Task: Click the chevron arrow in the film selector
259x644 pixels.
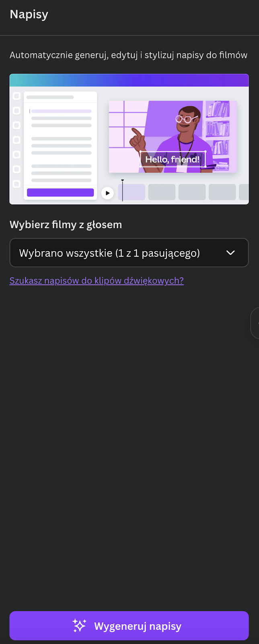Action: click(230, 253)
